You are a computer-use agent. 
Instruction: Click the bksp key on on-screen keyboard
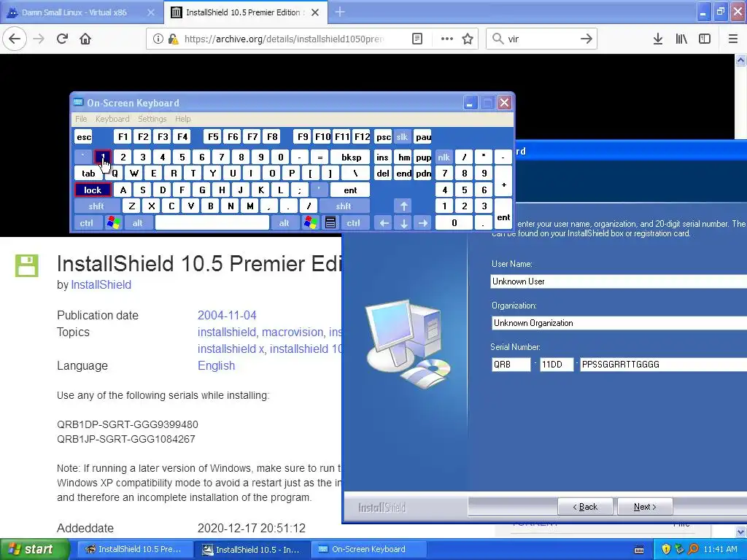tap(351, 157)
